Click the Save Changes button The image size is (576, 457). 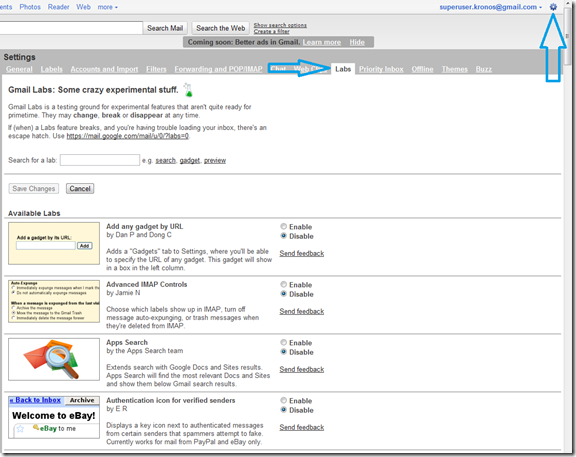tap(33, 189)
